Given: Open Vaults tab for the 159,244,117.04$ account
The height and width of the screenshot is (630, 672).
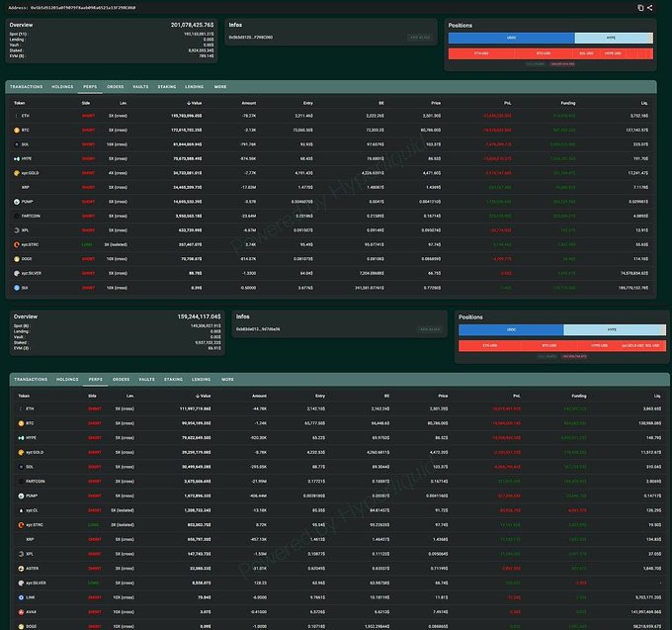Looking at the screenshot, I should [146, 380].
